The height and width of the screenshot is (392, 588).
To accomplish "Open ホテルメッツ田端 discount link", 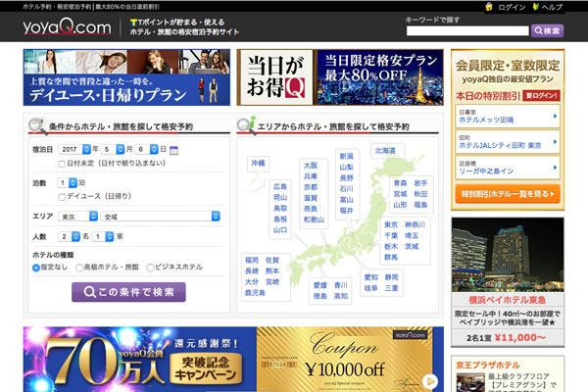I will click(486, 120).
